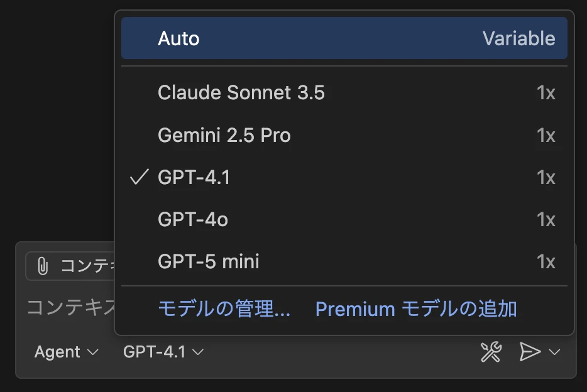Select GPT-5 mini as the model
This screenshot has height=392, width=587.
209,261
